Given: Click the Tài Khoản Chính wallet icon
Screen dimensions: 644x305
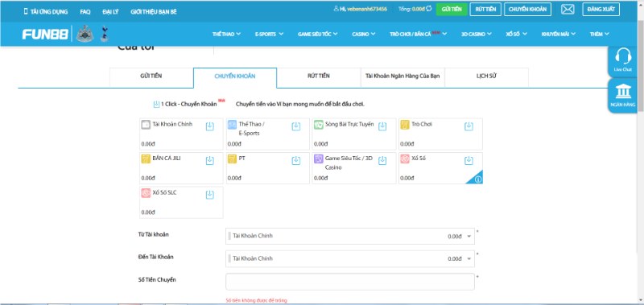Looking at the screenshot, I should pyautogui.click(x=146, y=125).
